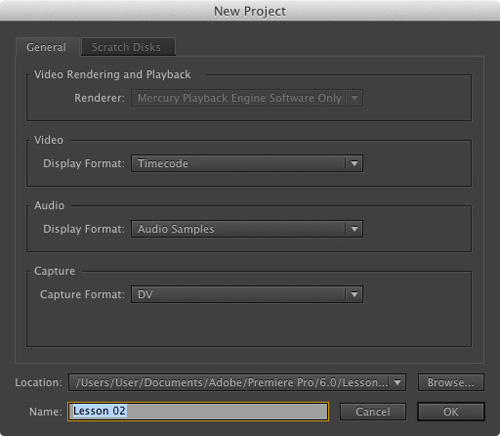Click the New Project title bar

250,11
